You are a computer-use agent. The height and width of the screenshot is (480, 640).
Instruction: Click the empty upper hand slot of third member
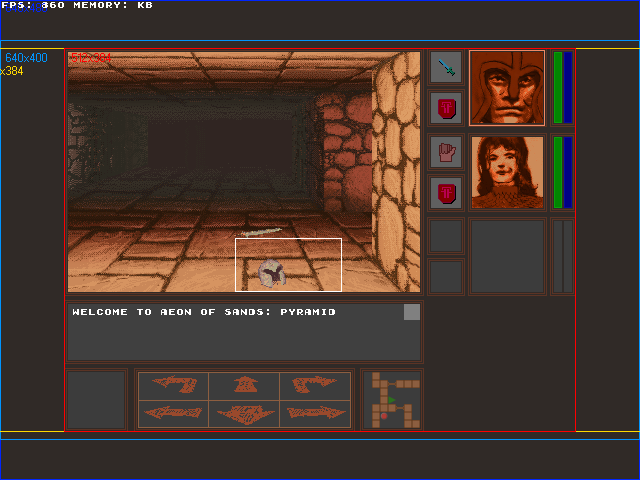click(446, 236)
